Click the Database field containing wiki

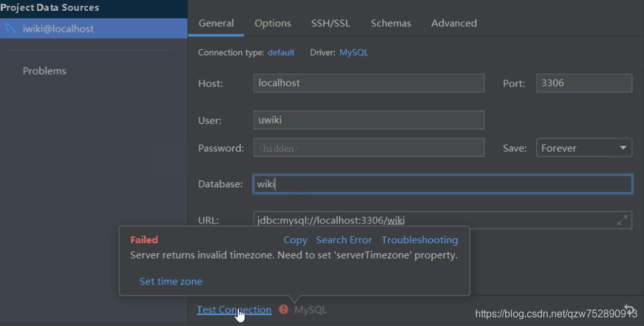coord(443,184)
